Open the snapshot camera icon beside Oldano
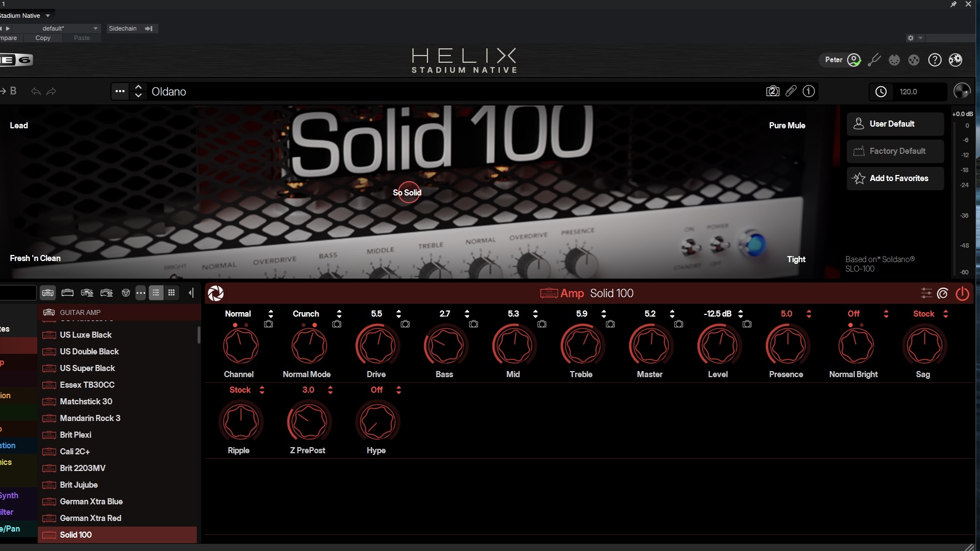The image size is (980, 551). [x=773, y=91]
